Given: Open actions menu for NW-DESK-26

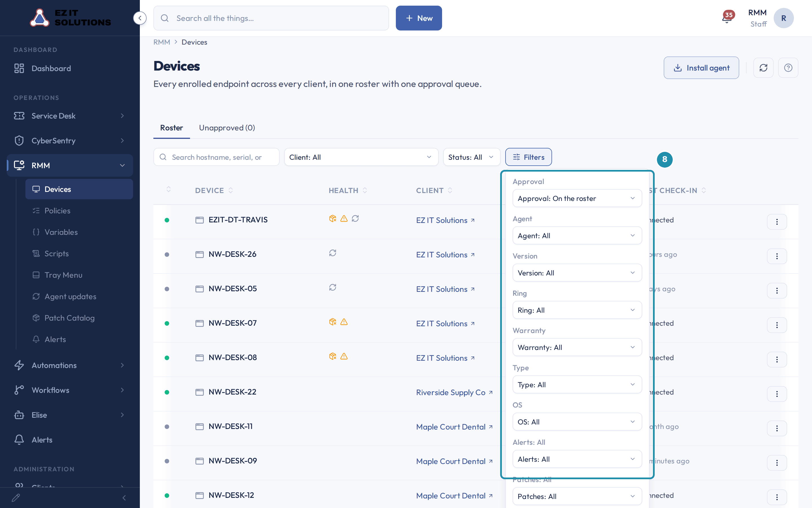Looking at the screenshot, I should tap(777, 256).
